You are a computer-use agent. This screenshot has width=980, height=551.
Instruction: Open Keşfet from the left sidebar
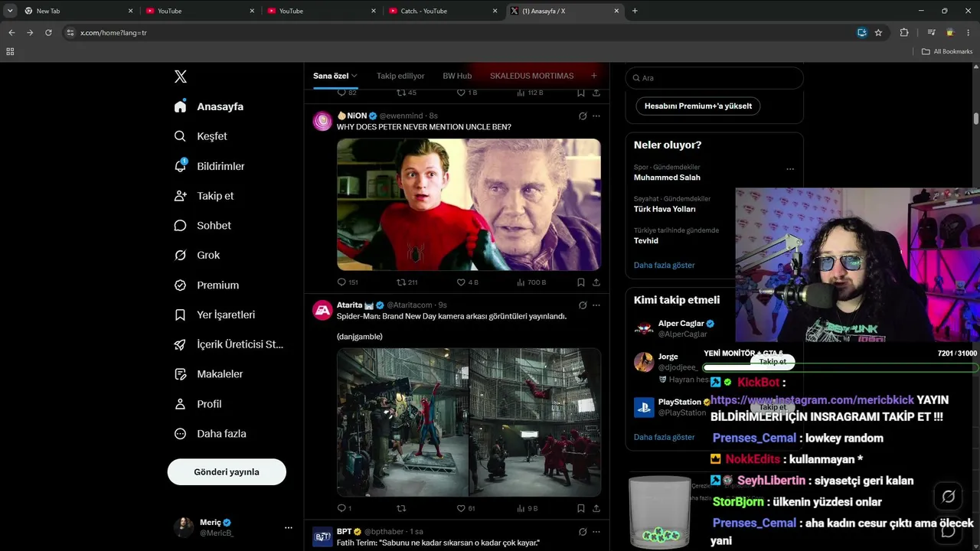(x=201, y=136)
